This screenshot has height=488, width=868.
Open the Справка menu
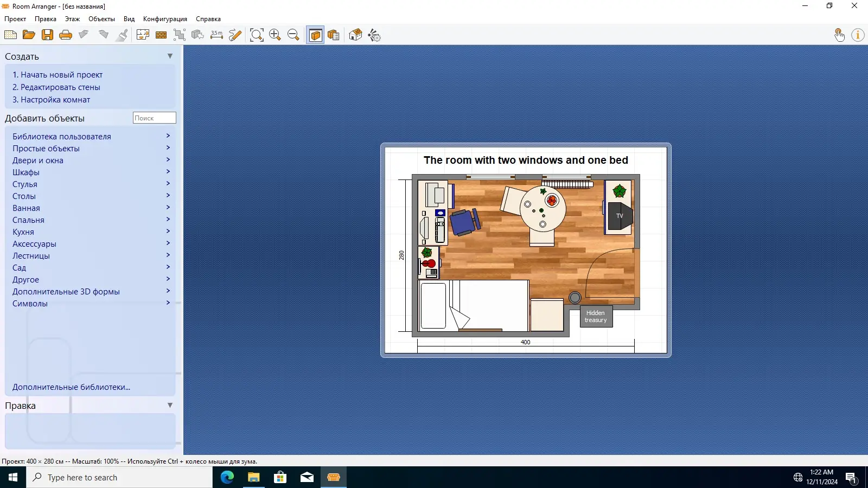[x=208, y=19]
